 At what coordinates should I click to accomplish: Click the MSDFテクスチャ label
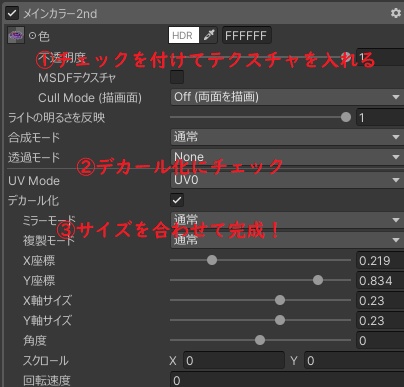[77, 78]
